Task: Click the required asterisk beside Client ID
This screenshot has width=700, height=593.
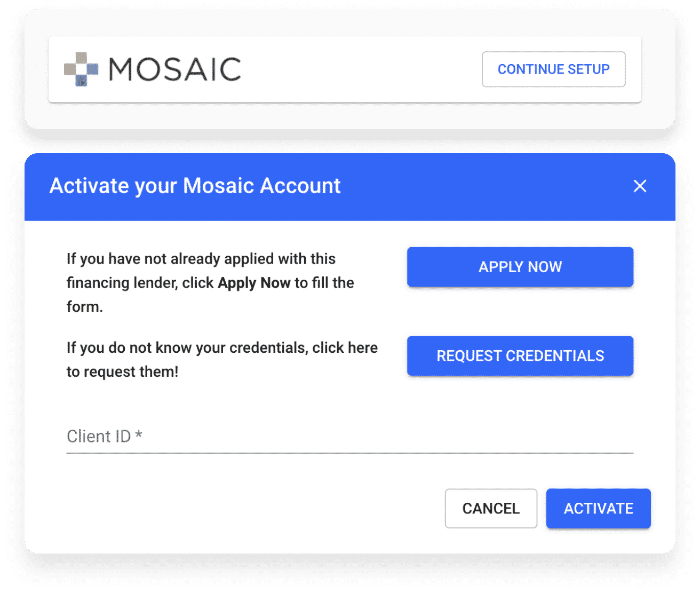Action: click(x=139, y=434)
